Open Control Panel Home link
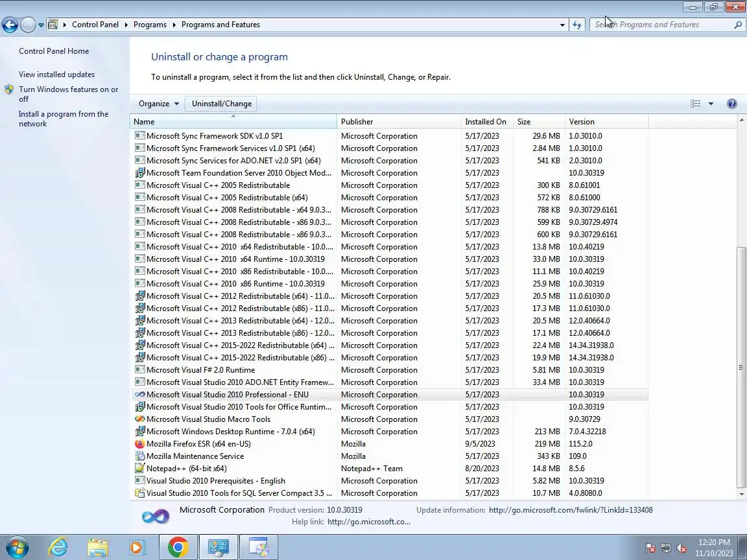 (54, 51)
